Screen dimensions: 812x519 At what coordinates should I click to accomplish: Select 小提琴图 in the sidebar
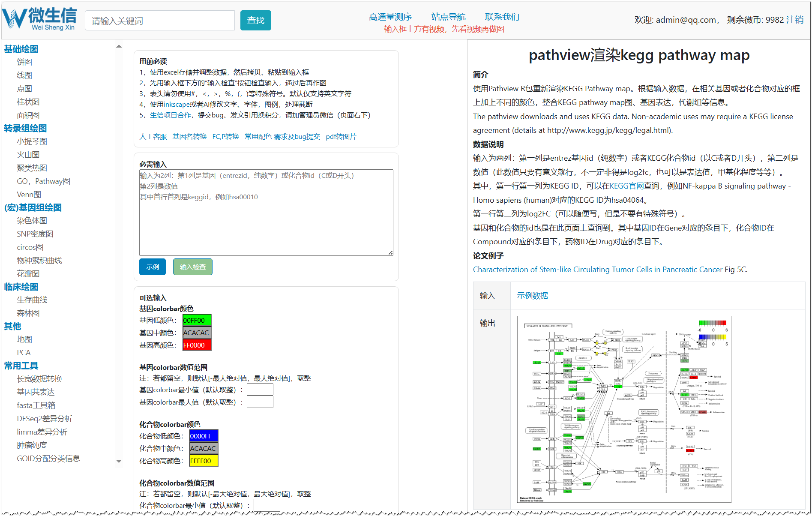coord(32,141)
